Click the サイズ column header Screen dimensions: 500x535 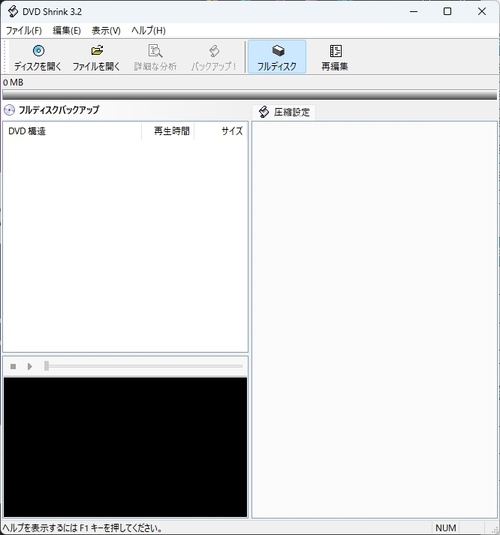click(221, 131)
